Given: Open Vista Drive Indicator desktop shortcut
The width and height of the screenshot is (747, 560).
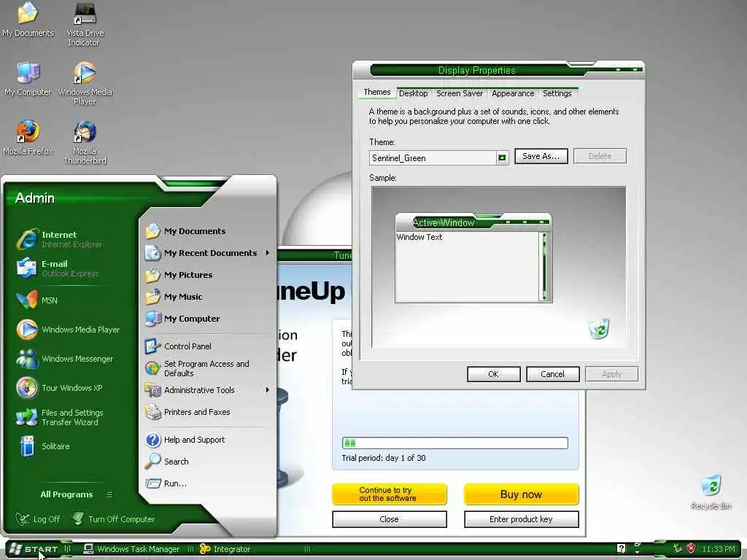Looking at the screenshot, I should [x=85, y=24].
